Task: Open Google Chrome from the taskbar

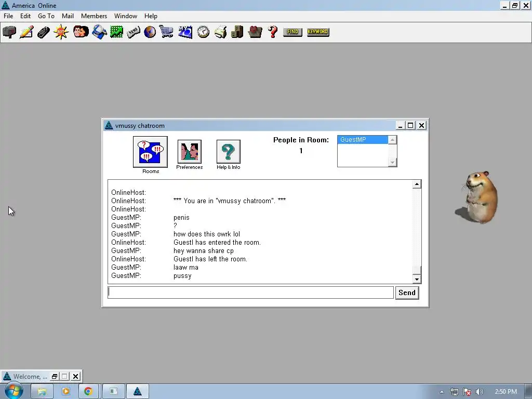Action: pos(88,392)
